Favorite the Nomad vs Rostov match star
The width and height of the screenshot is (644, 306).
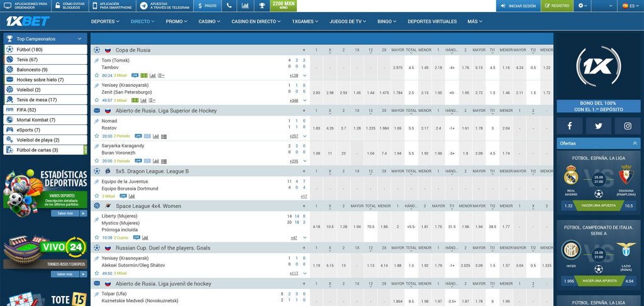(96, 136)
